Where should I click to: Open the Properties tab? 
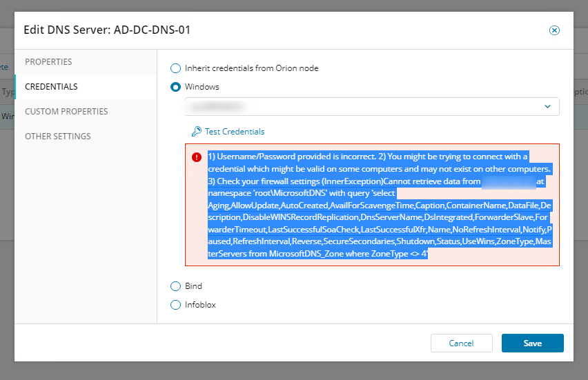click(86, 62)
